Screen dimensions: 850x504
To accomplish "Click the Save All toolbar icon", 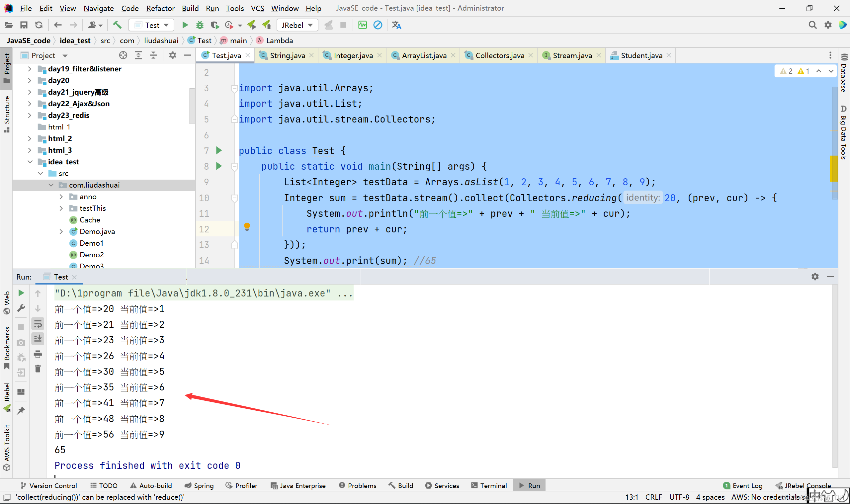I will click(x=24, y=25).
